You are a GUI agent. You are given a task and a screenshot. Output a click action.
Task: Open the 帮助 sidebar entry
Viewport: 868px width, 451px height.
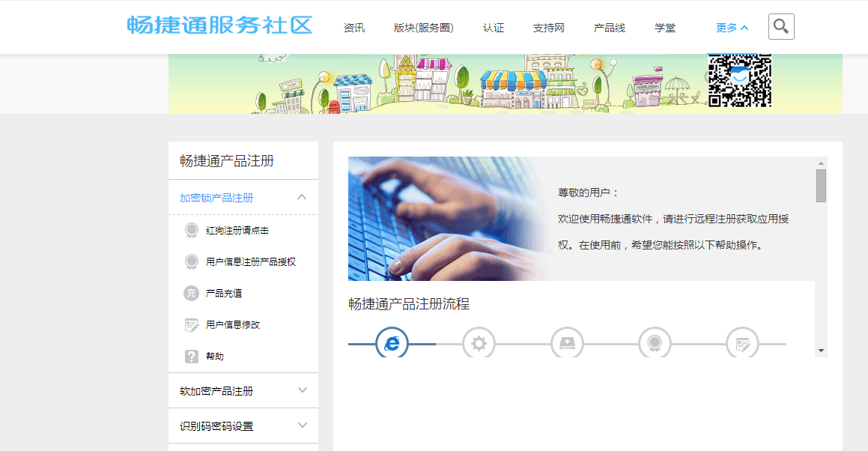[215, 357]
